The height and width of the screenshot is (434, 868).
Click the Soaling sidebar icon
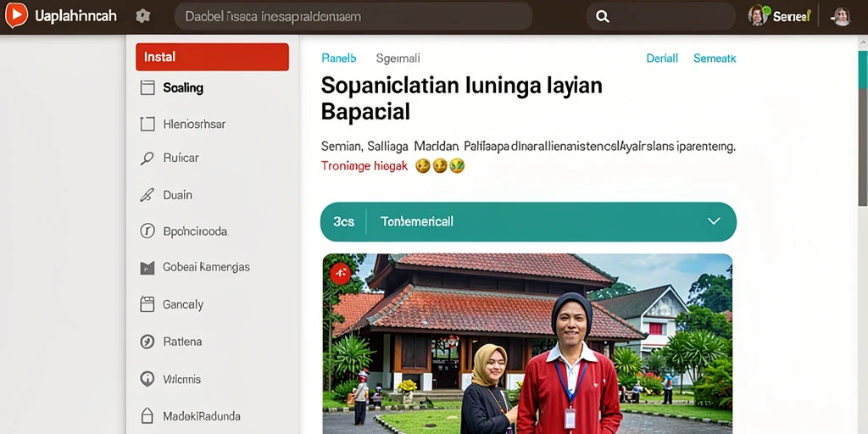[x=147, y=87]
